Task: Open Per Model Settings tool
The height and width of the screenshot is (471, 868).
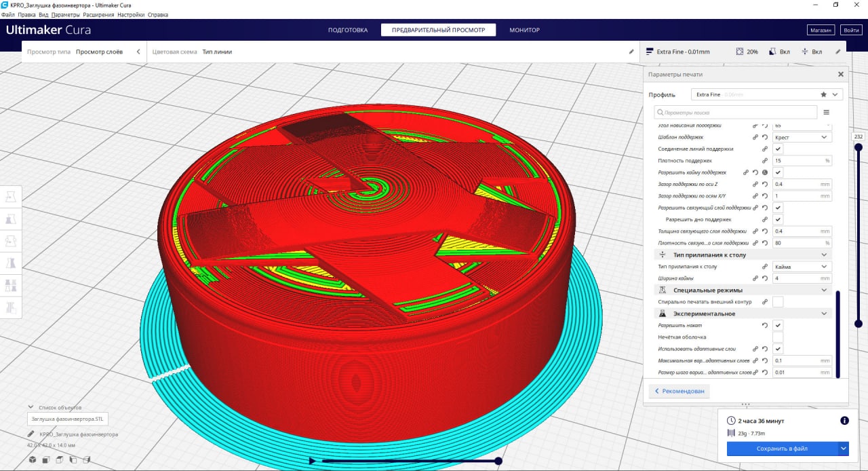Action: coord(12,285)
